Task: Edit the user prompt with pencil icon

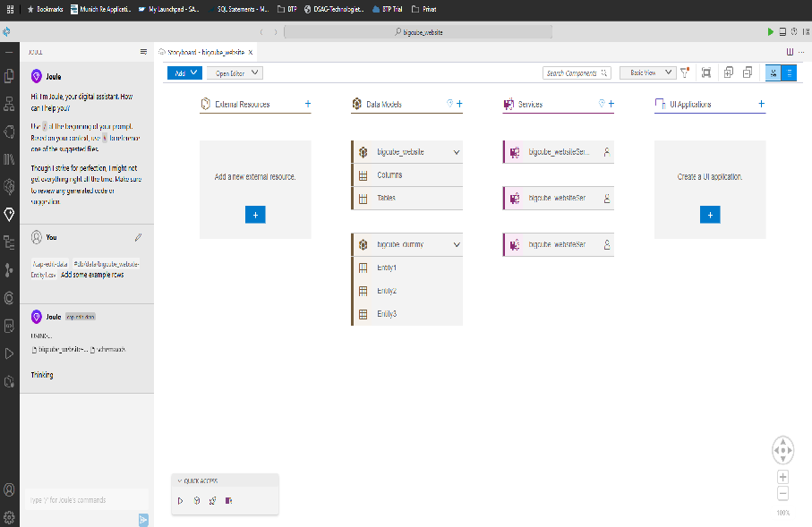Action: pyautogui.click(x=138, y=237)
